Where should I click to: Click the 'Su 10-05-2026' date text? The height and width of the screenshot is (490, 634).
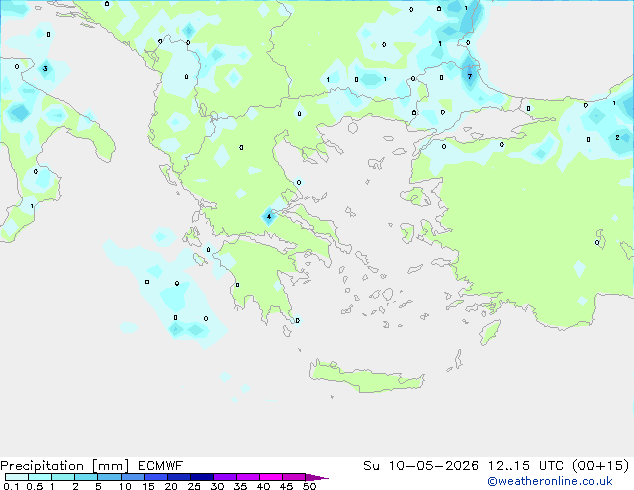click(421, 466)
